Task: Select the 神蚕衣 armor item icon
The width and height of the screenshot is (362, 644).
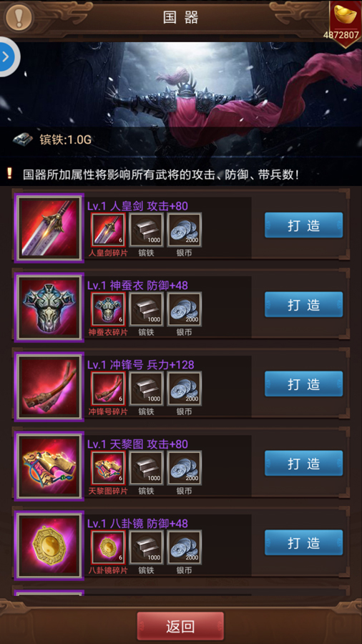Action: [x=49, y=307]
